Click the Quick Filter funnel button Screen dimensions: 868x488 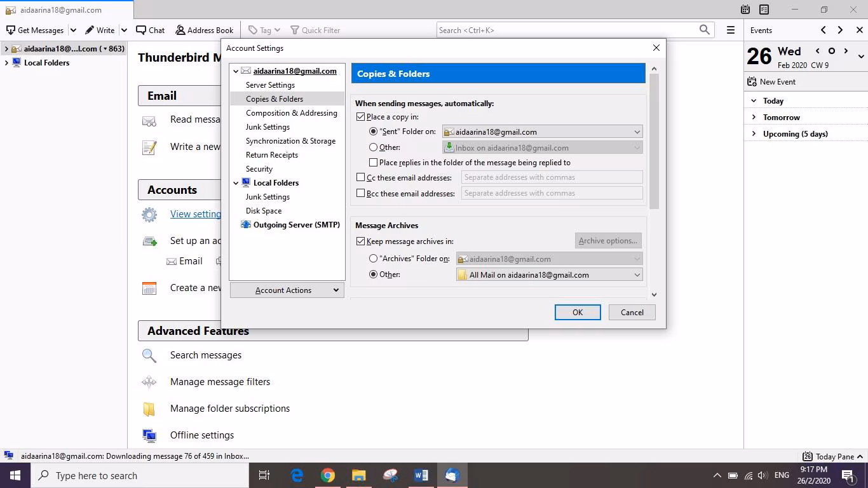tap(315, 30)
